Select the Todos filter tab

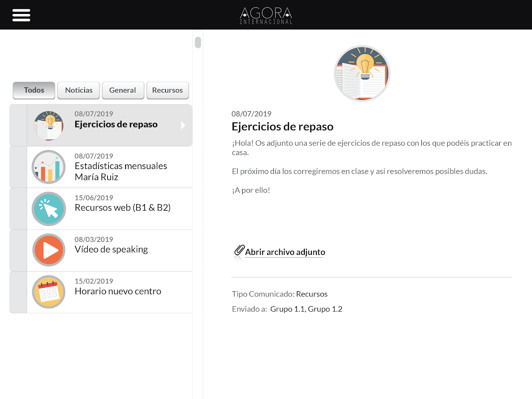(x=34, y=90)
